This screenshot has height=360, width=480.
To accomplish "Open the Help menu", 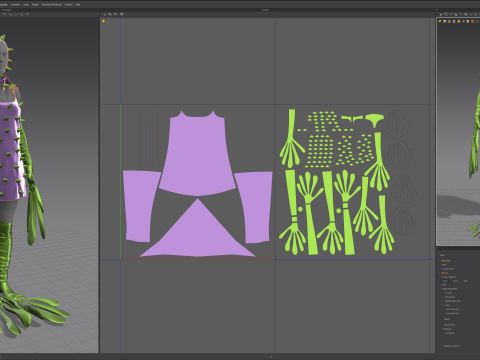I will (x=78, y=5).
